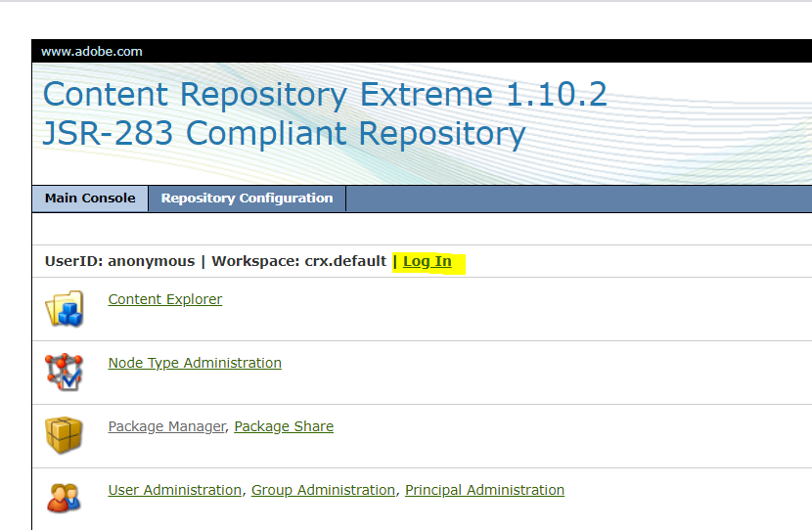This screenshot has height=530, width=812.
Task: Visit the Principal Administration link
Action: click(484, 490)
